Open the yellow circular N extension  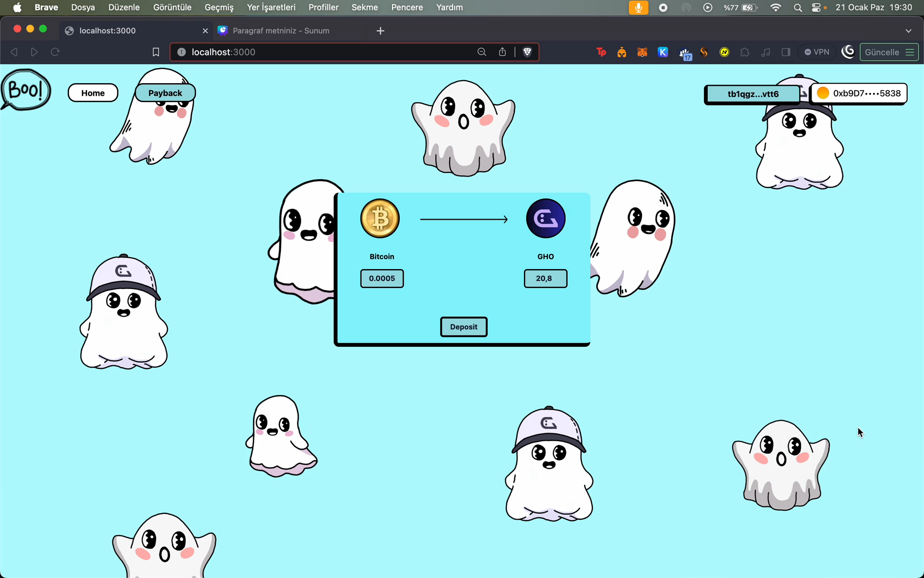coord(724,52)
